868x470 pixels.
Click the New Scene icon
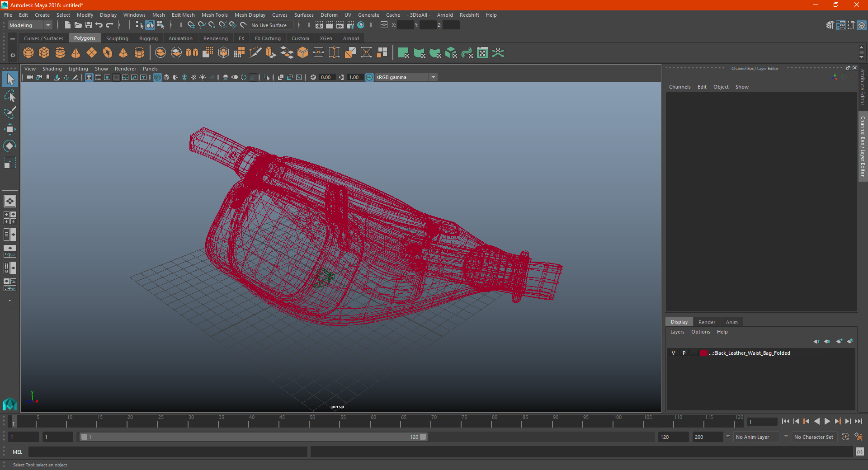tap(68, 25)
